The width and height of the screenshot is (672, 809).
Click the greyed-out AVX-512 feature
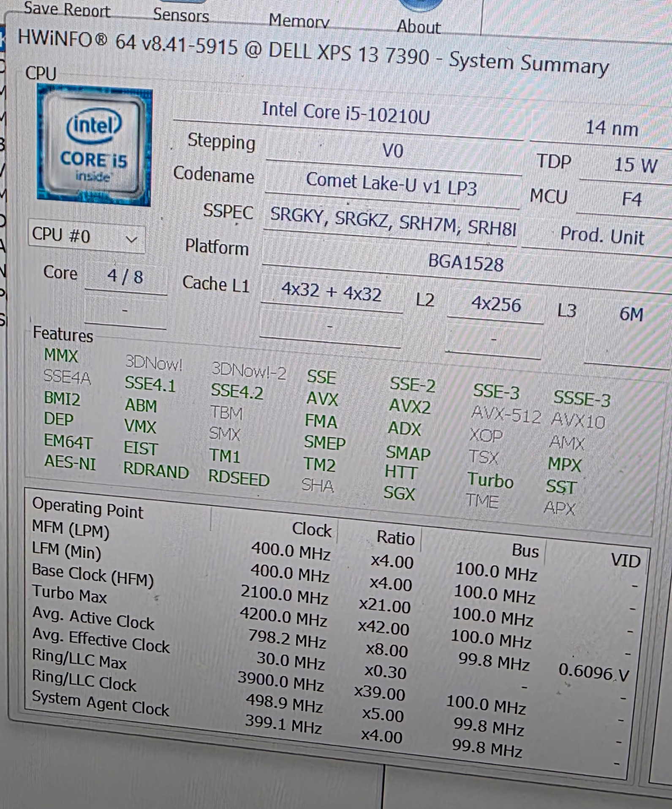pyautogui.click(x=506, y=415)
